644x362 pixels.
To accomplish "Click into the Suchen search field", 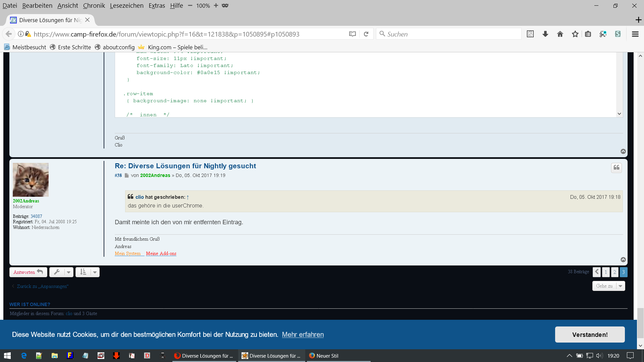I will pyautogui.click(x=449, y=34).
